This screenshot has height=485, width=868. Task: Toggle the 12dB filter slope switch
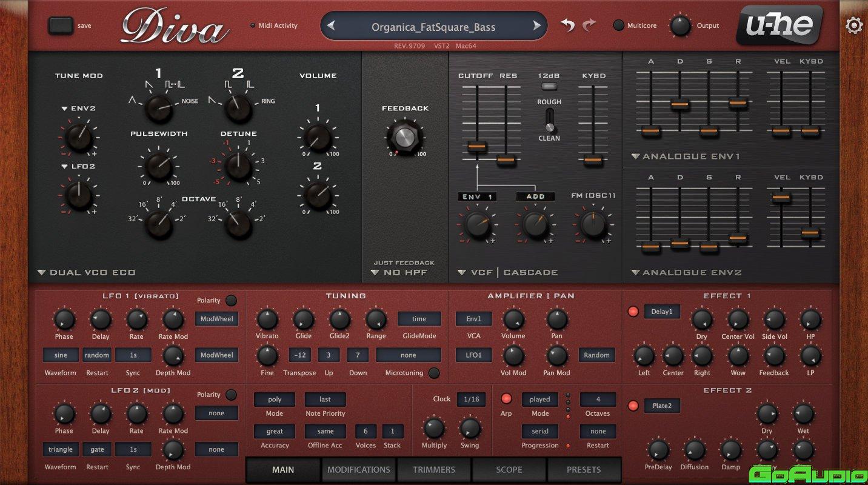[549, 86]
